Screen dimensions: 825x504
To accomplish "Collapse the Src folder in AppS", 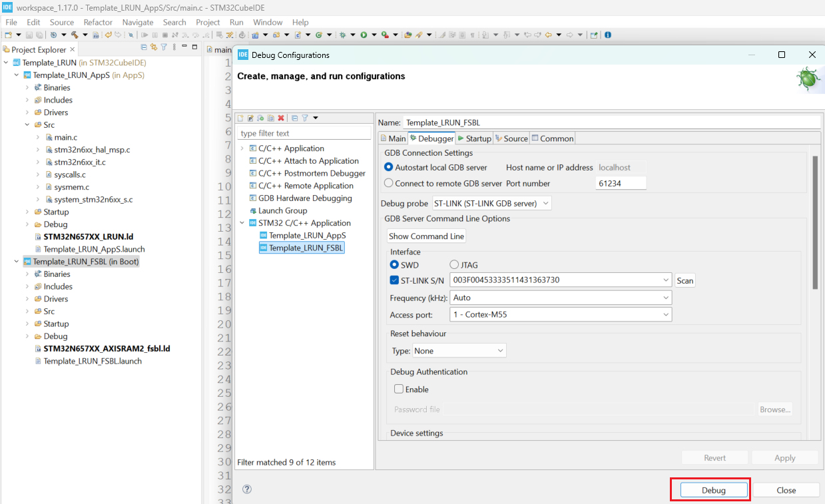I will click(27, 125).
